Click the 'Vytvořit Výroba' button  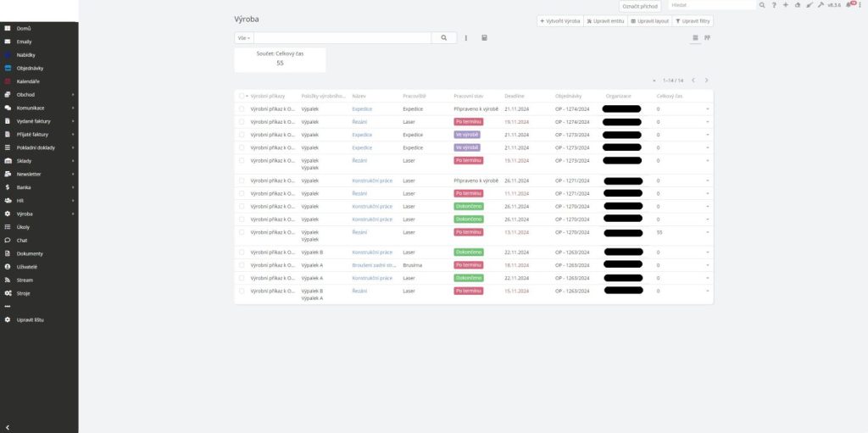(x=559, y=21)
